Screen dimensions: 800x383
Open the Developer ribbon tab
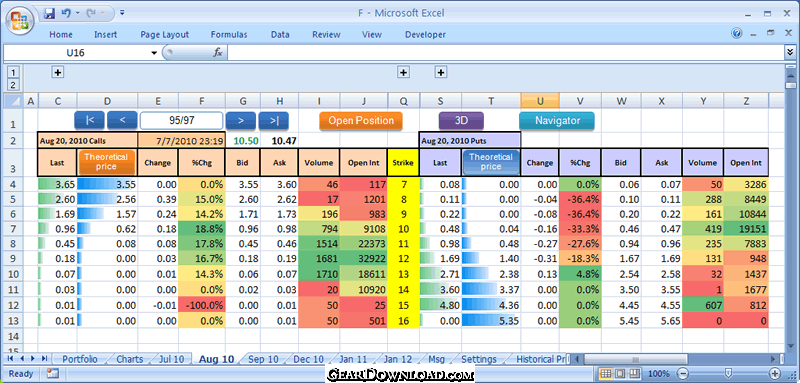click(425, 35)
